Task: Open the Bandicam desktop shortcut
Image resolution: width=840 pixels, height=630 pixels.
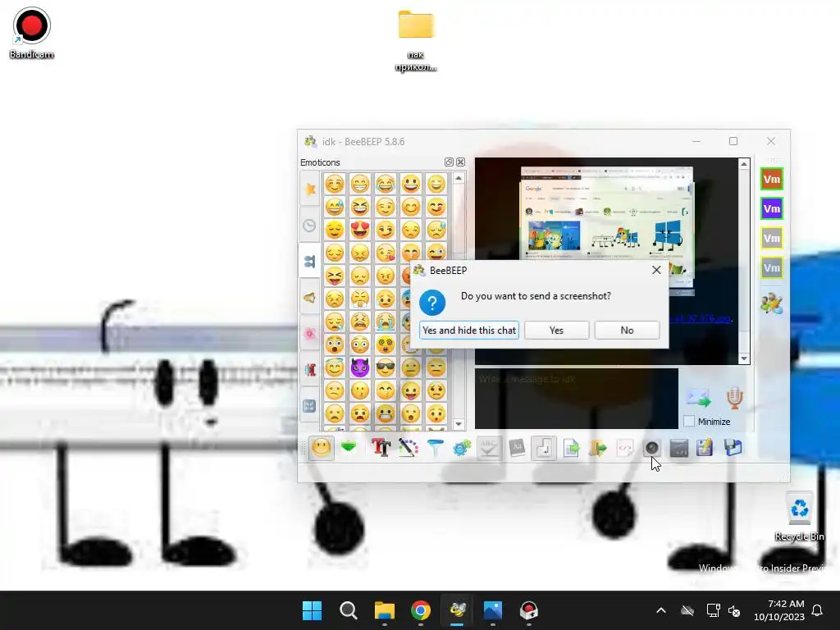Action: [32, 33]
